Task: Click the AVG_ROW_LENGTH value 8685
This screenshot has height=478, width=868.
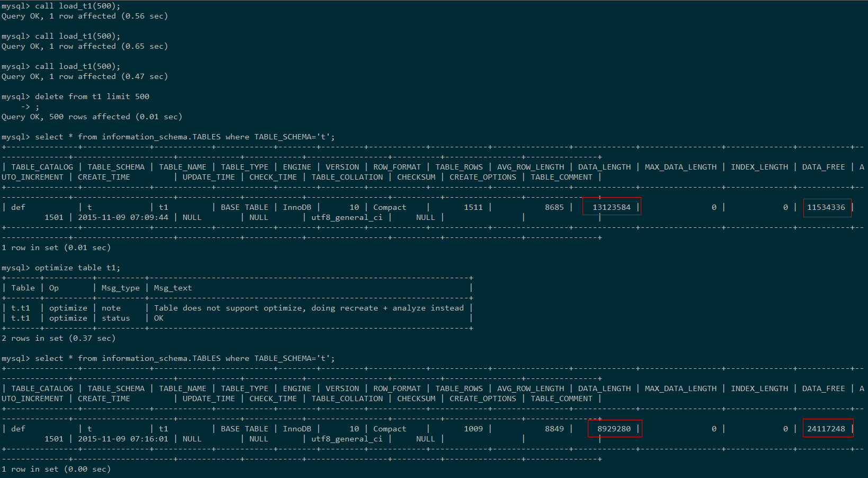Action: pyautogui.click(x=554, y=207)
